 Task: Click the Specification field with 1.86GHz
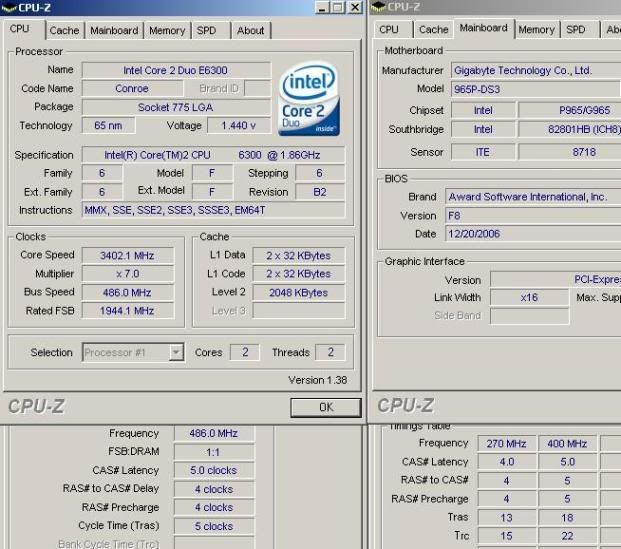coord(213,155)
